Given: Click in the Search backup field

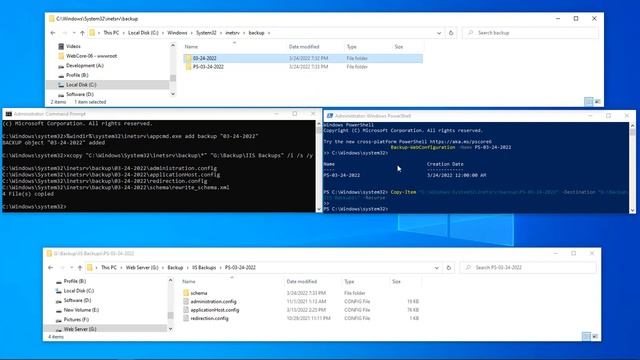Looking at the screenshot, I should point(531,33).
